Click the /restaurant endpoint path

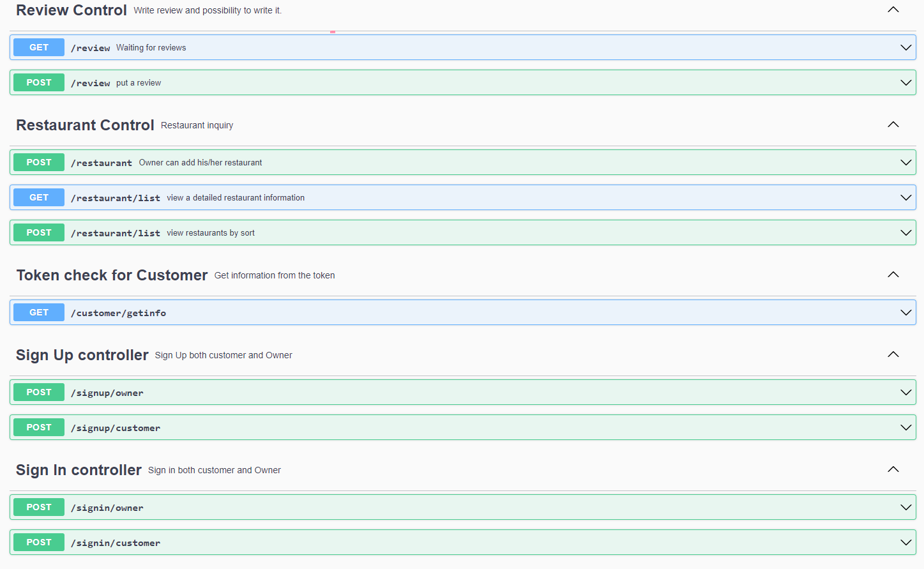click(x=102, y=163)
